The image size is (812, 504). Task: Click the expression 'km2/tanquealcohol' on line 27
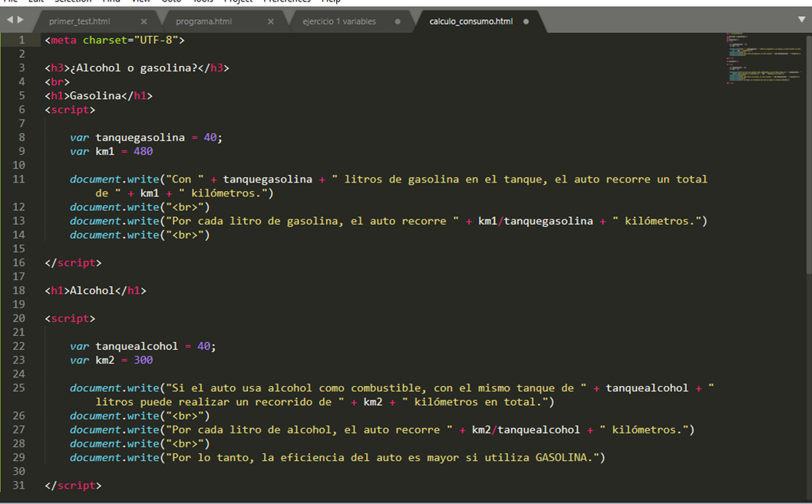(x=526, y=430)
